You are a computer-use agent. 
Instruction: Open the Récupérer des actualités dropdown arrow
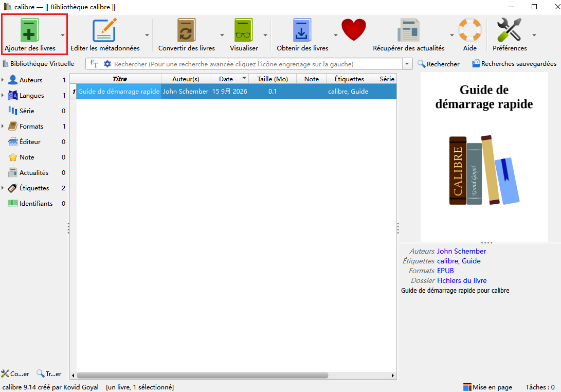click(452, 35)
